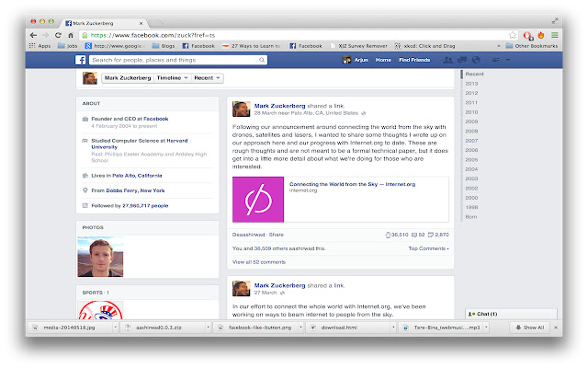Jump to 2010 in timeline list
588x368 pixels.
click(x=471, y=112)
